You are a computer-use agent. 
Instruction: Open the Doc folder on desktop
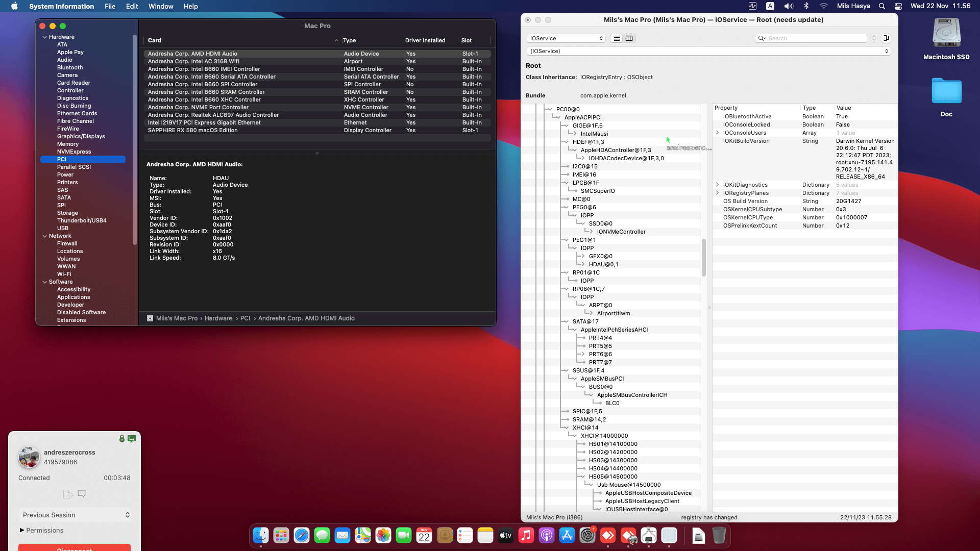(x=946, y=91)
